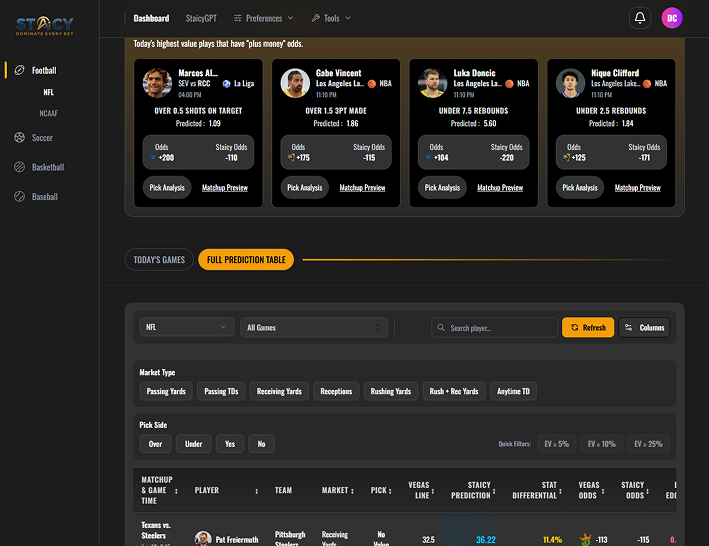The height and width of the screenshot is (546, 709).
Task: Click Luka Doncic's player photo
Action: (x=431, y=83)
